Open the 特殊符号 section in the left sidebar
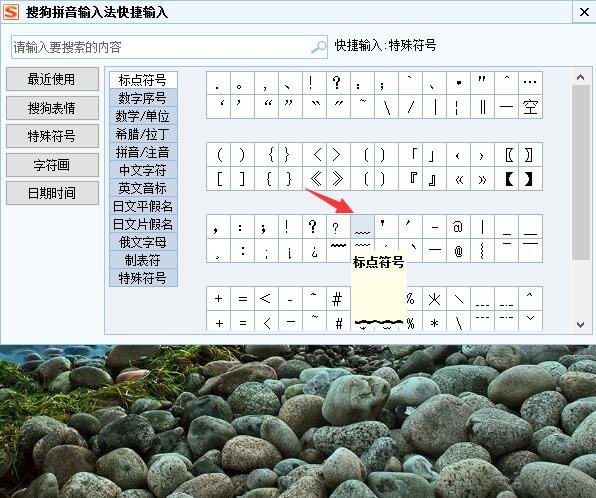Image resolution: width=596 pixels, height=498 pixels. coord(52,136)
